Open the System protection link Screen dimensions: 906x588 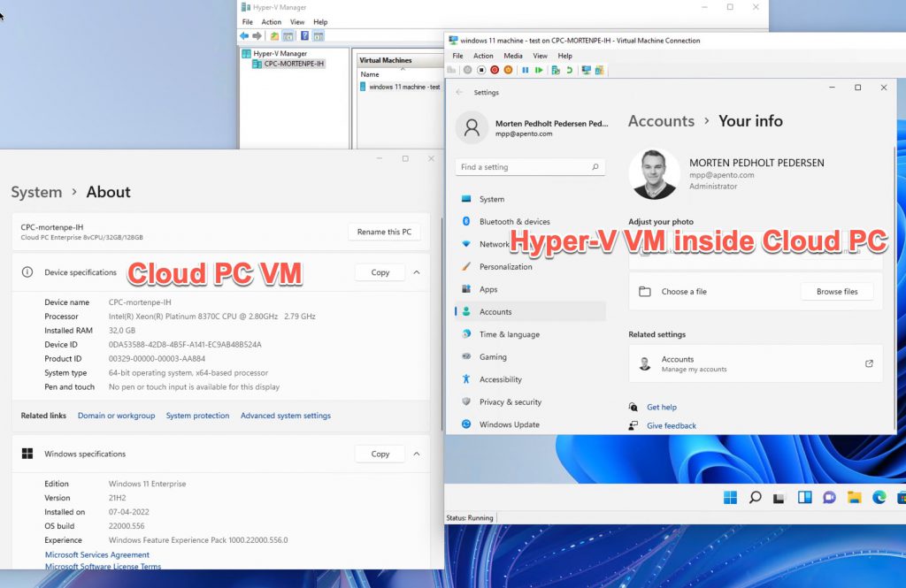[197, 416]
